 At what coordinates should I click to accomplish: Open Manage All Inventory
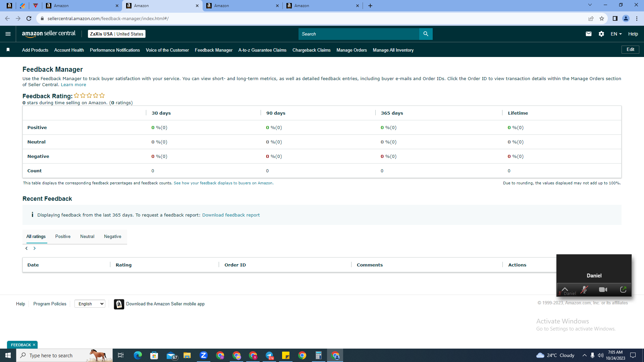tap(393, 50)
